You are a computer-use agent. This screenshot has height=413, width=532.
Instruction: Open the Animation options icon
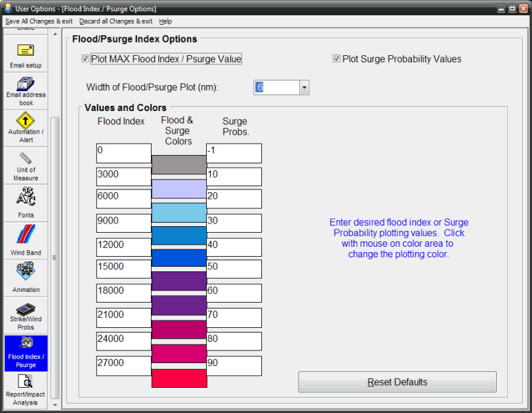coord(25,271)
